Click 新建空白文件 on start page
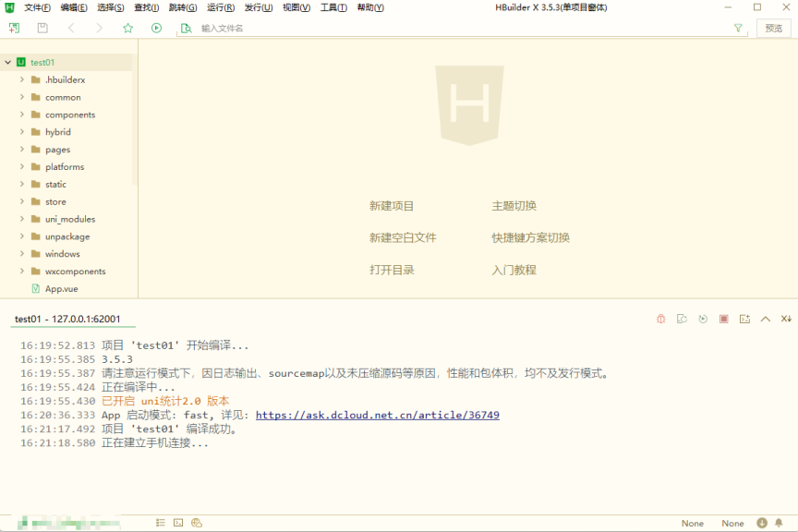 tap(403, 237)
